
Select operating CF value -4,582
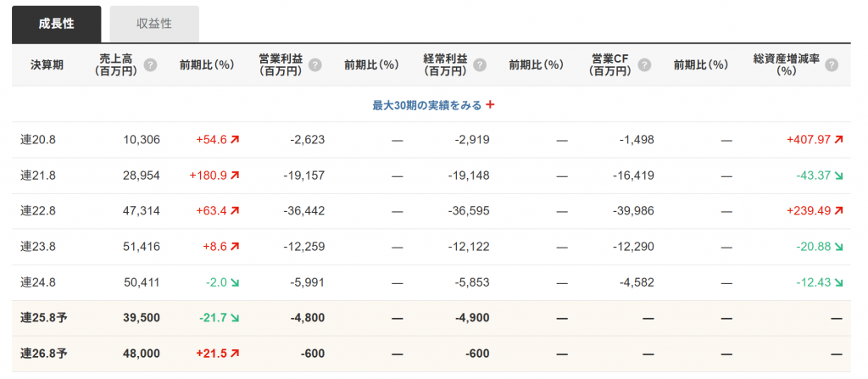click(637, 282)
